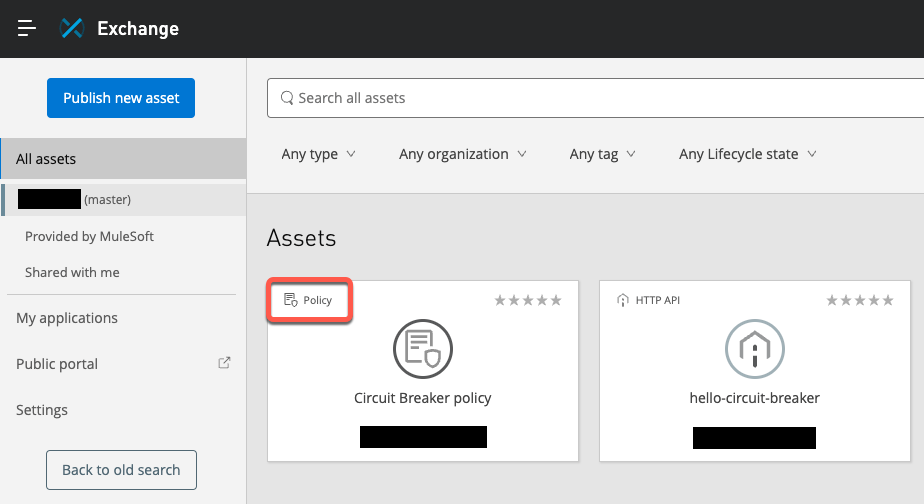Open the Public portal link

pyautogui.click(x=57, y=364)
